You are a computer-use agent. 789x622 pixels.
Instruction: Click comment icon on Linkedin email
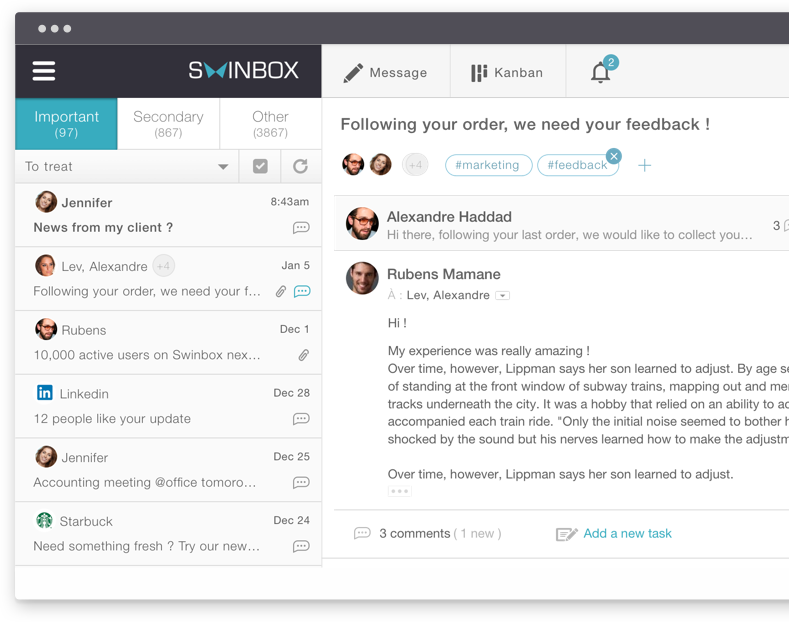pyautogui.click(x=301, y=419)
